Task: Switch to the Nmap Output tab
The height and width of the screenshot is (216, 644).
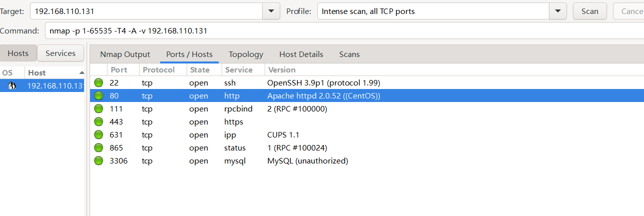Action: coord(125,54)
